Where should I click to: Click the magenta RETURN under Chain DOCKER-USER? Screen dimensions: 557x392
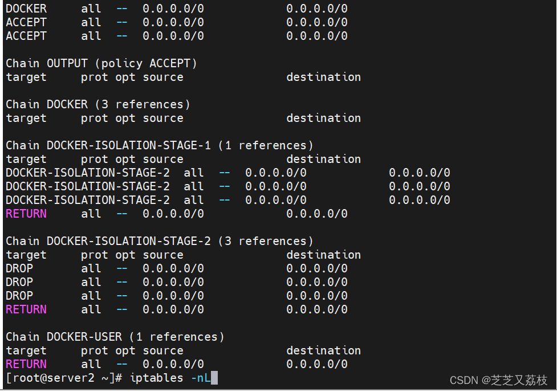click(26, 364)
